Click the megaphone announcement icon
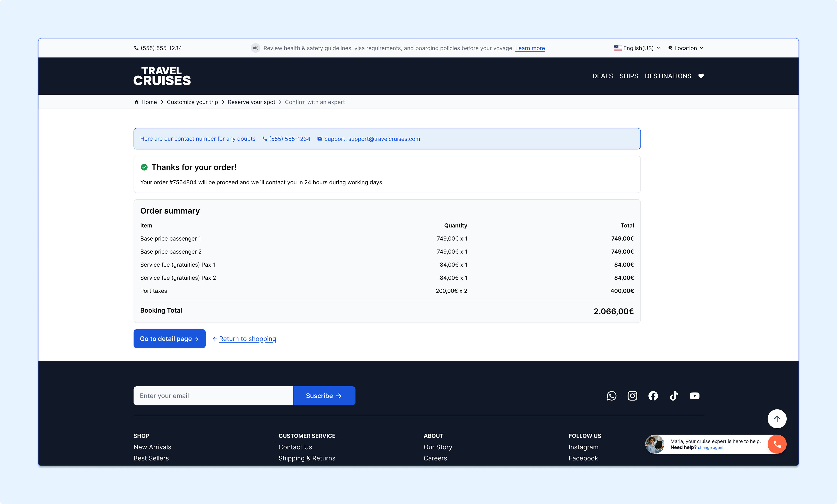Viewport: 837px width, 504px height. [x=255, y=48]
